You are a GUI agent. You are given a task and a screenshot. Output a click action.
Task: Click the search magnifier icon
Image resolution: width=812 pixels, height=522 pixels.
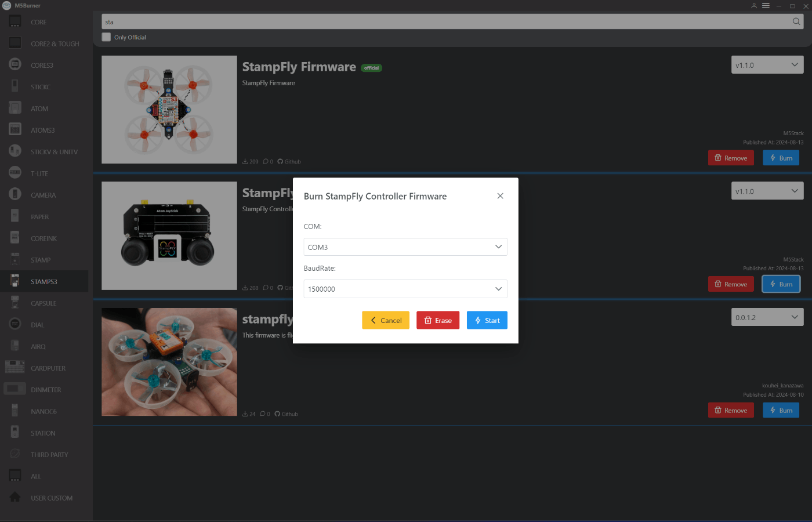click(796, 21)
